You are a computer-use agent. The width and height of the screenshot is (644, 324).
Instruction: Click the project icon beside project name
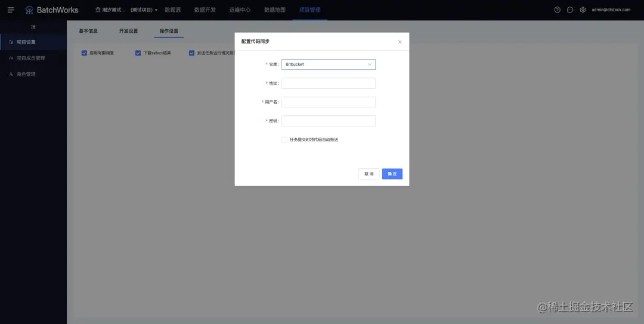point(98,10)
